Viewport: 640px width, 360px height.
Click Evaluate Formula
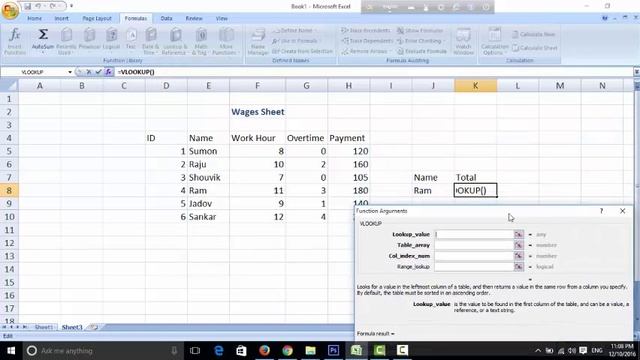tap(422, 51)
